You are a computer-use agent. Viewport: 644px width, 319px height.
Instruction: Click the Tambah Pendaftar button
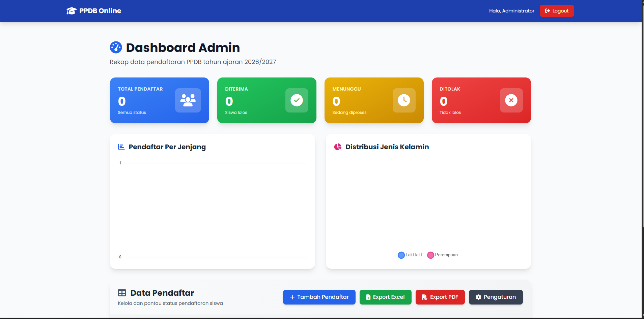(319, 297)
